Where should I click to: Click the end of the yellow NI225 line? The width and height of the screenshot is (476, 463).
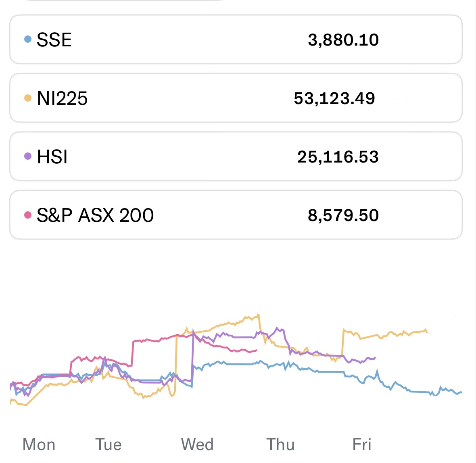tap(427, 332)
